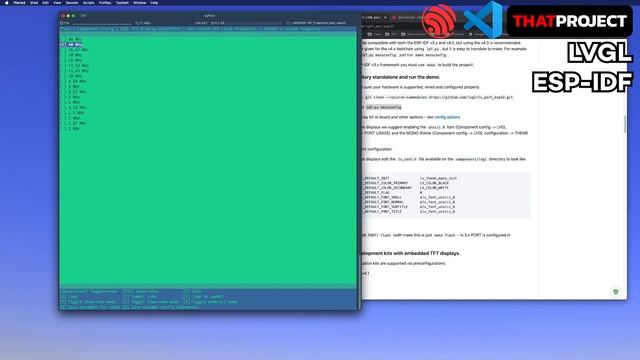Open the Session menu
Screen dimensions: 640x360
(x=72, y=2)
